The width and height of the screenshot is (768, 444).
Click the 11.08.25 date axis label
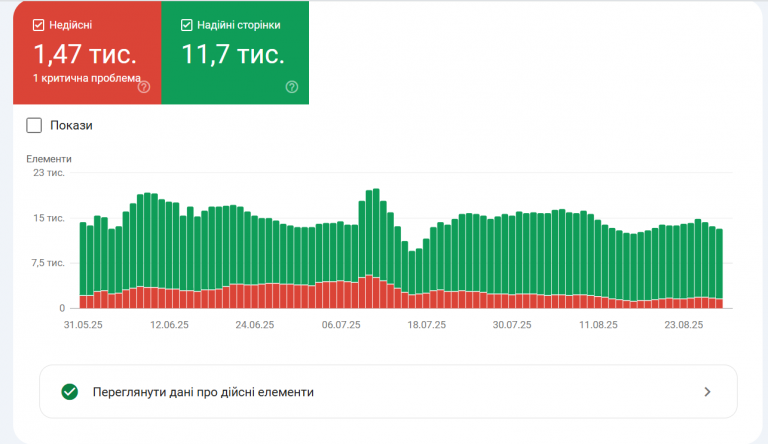pos(599,325)
